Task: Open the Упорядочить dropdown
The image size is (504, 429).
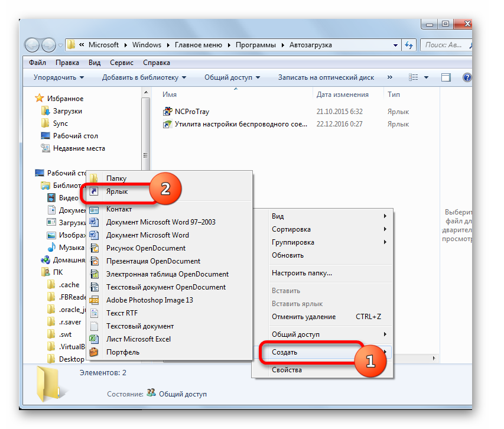Action: 58,77
